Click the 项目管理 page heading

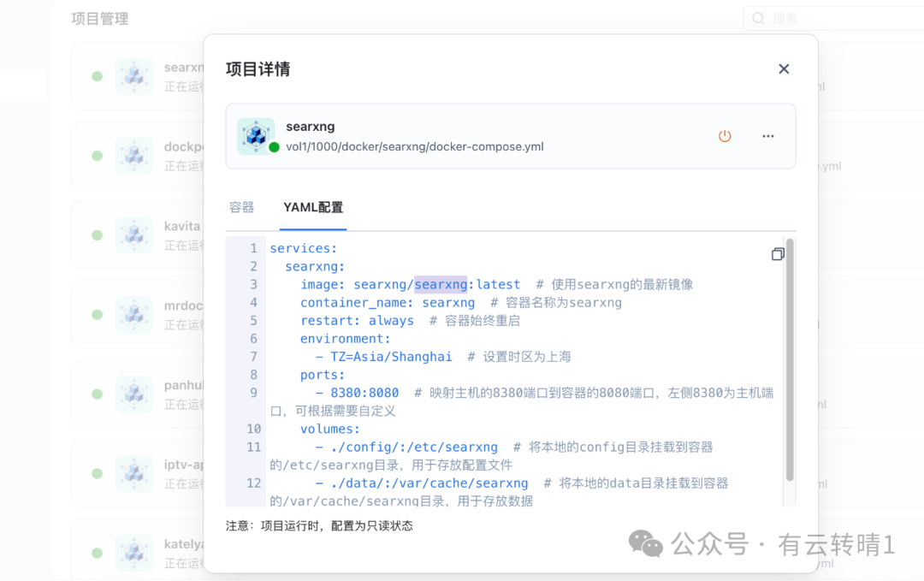coord(100,19)
